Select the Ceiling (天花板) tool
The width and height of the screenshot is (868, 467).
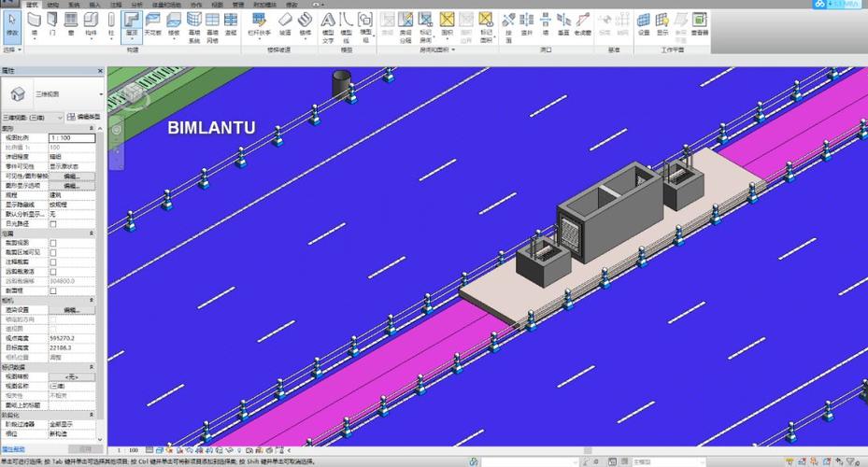[x=153, y=24]
